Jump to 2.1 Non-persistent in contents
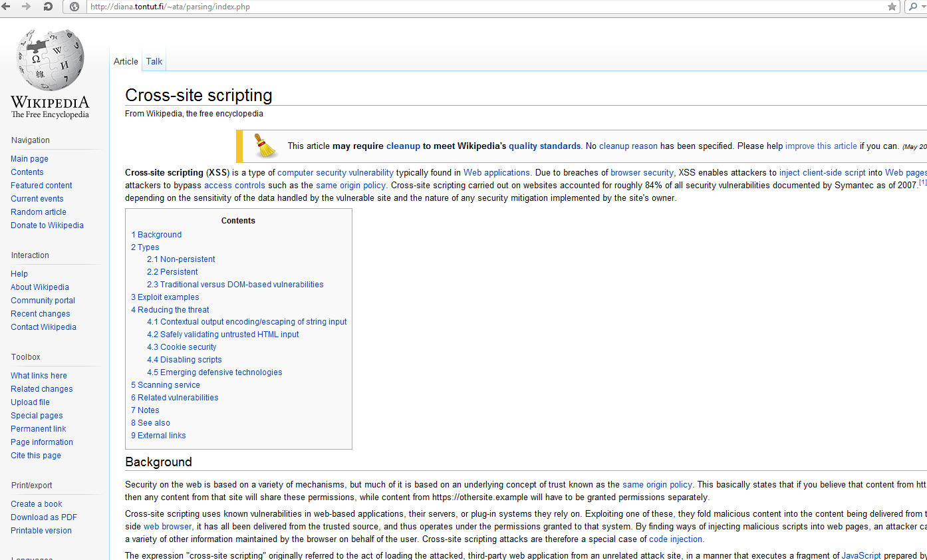Screen dimensions: 927x560 [x=181, y=259]
